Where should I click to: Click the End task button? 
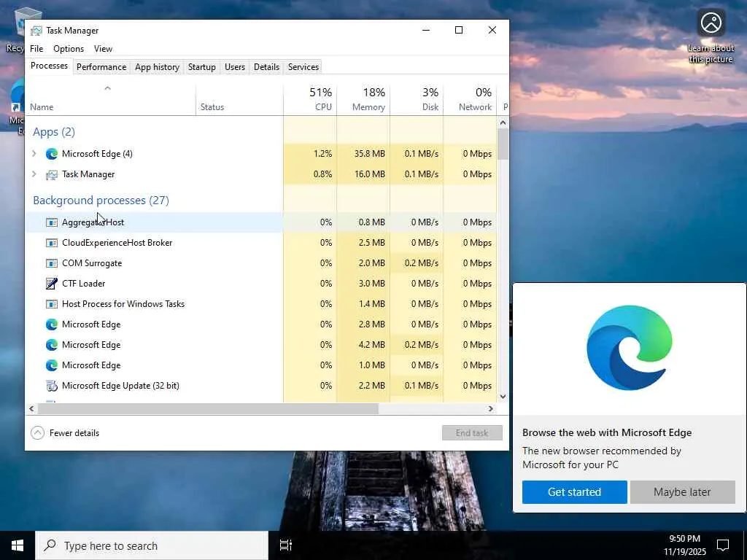472,433
